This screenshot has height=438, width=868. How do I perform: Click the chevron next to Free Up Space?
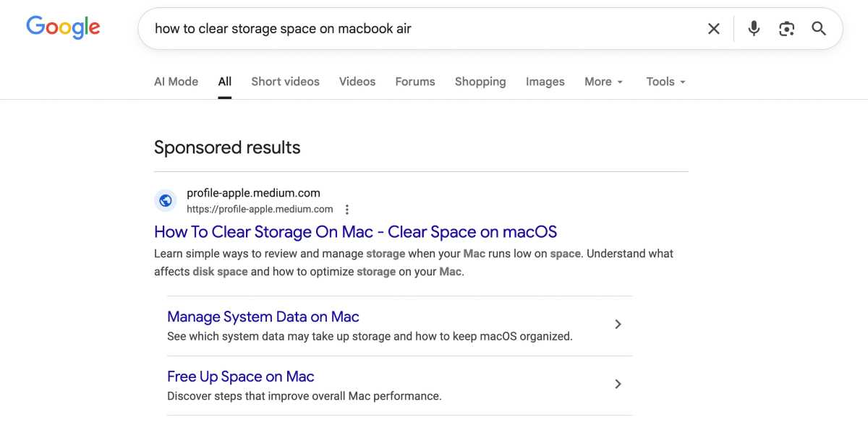pos(618,384)
